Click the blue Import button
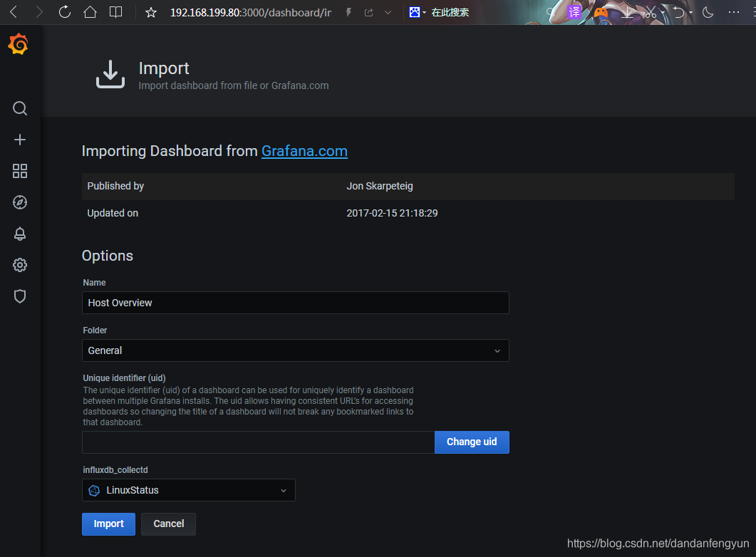The width and height of the screenshot is (756, 557). pyautogui.click(x=108, y=524)
